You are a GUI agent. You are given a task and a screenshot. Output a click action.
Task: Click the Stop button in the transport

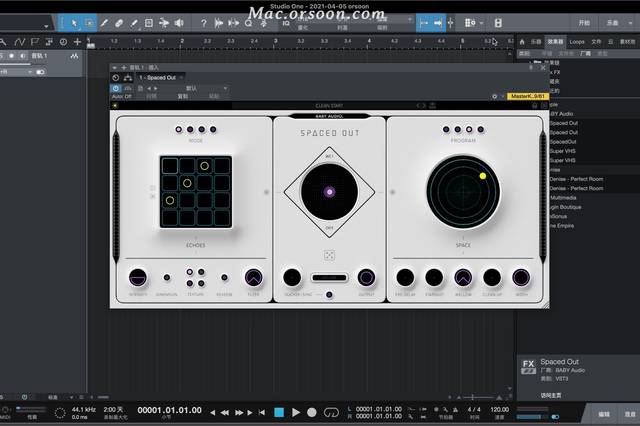pyautogui.click(x=279, y=413)
